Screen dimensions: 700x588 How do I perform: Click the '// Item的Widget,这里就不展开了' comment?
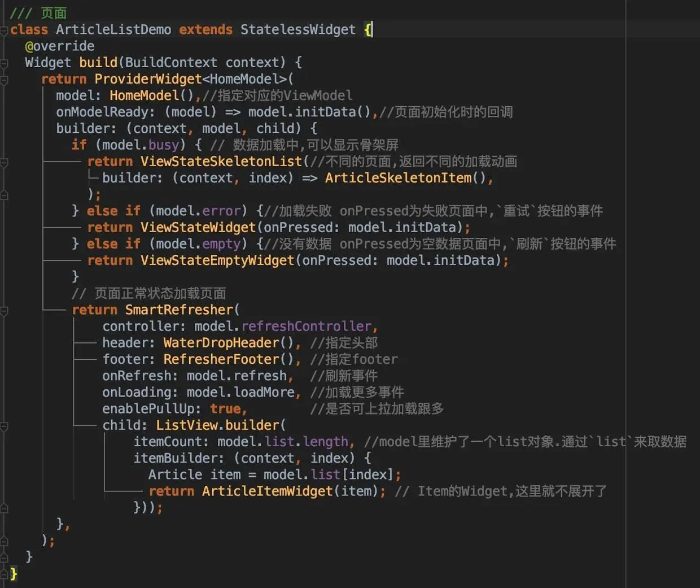501,491
